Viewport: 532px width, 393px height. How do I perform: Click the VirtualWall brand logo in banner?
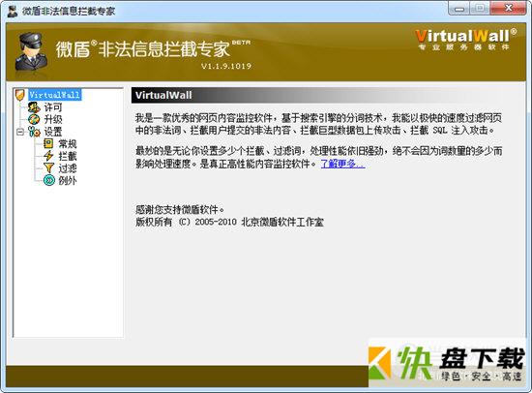465,40
